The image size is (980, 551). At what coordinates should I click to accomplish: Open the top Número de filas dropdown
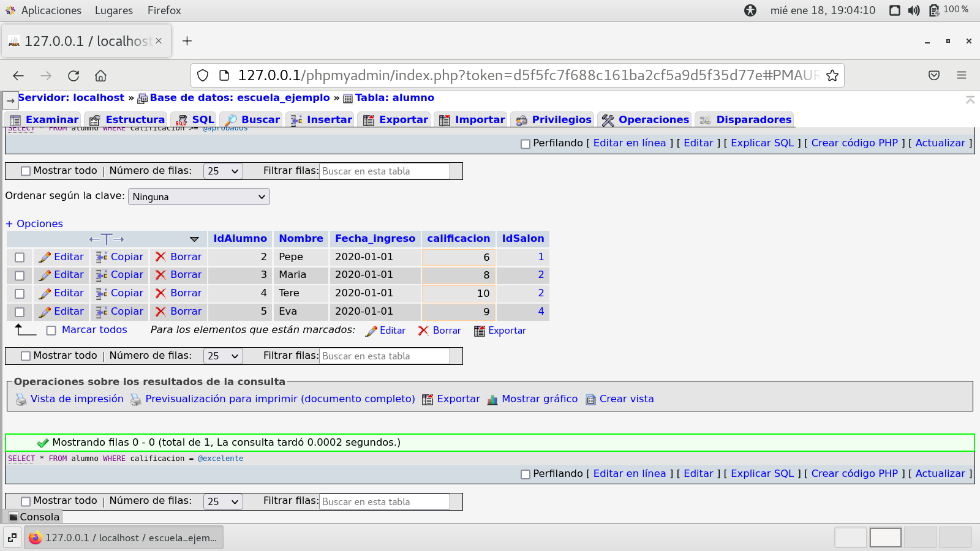[222, 171]
